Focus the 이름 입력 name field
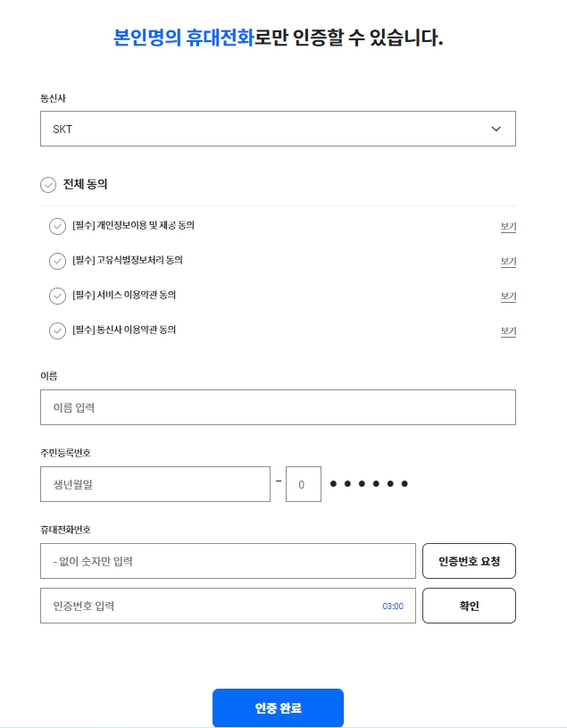This screenshot has height=728, width=567. pos(278,406)
